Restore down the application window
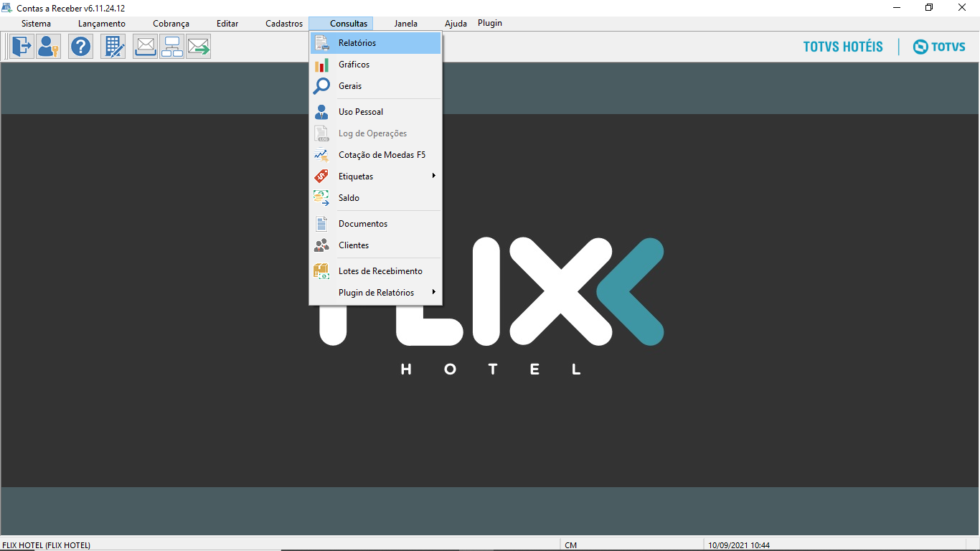 pos(929,8)
